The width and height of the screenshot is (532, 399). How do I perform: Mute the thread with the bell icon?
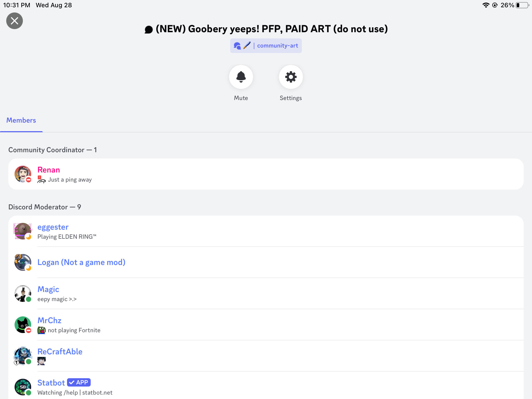coord(241,77)
